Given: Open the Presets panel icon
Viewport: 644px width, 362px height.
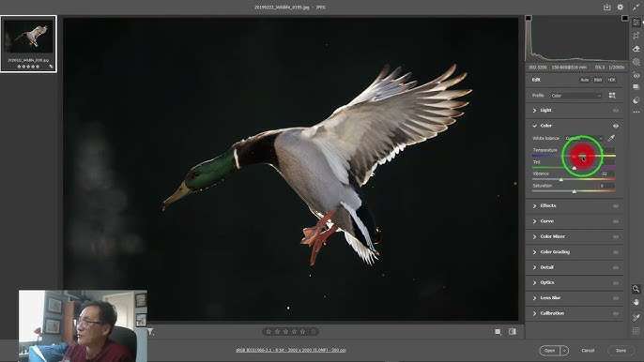Looking at the screenshot, I should [636, 100].
